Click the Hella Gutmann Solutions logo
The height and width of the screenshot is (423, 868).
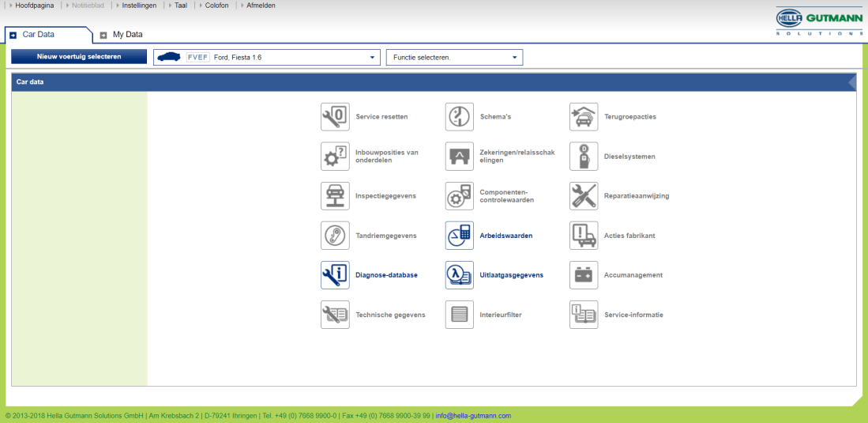(819, 22)
